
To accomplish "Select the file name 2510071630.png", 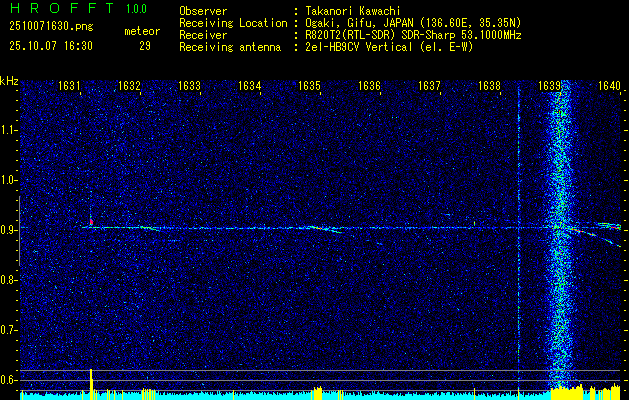I will pos(51,27).
